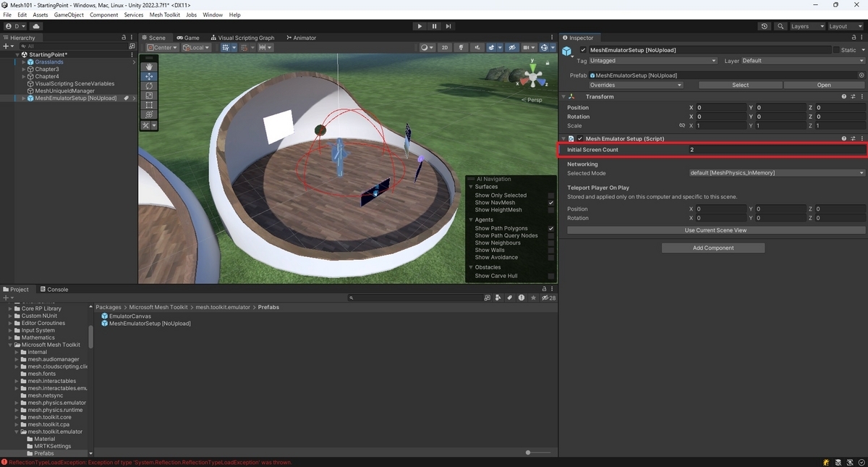The image size is (868, 467).
Task: Click the prefab Open button
Action: tap(824, 85)
